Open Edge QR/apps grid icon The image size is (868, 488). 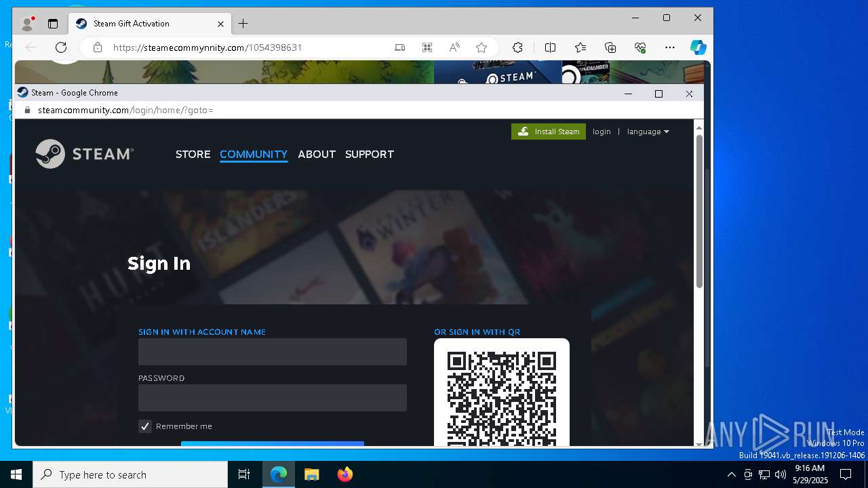tap(427, 47)
